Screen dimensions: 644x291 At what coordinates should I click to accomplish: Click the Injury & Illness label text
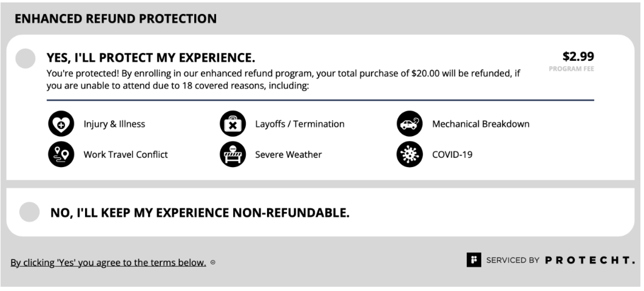(114, 124)
